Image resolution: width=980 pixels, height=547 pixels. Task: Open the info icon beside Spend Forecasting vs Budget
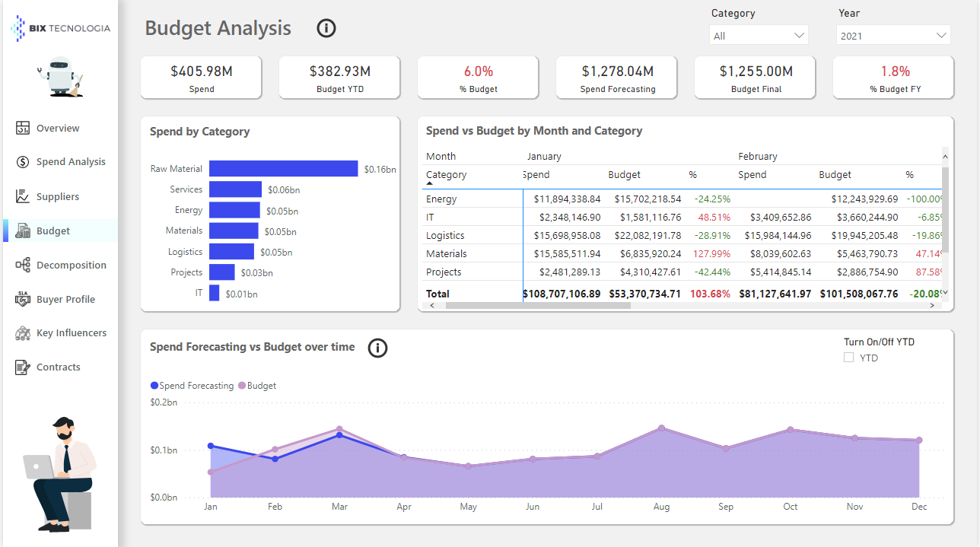point(377,348)
